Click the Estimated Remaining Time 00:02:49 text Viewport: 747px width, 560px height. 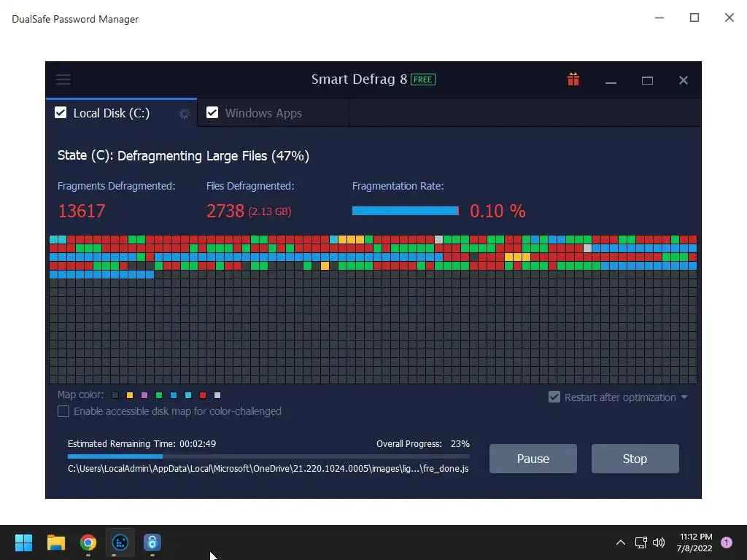tap(142, 444)
